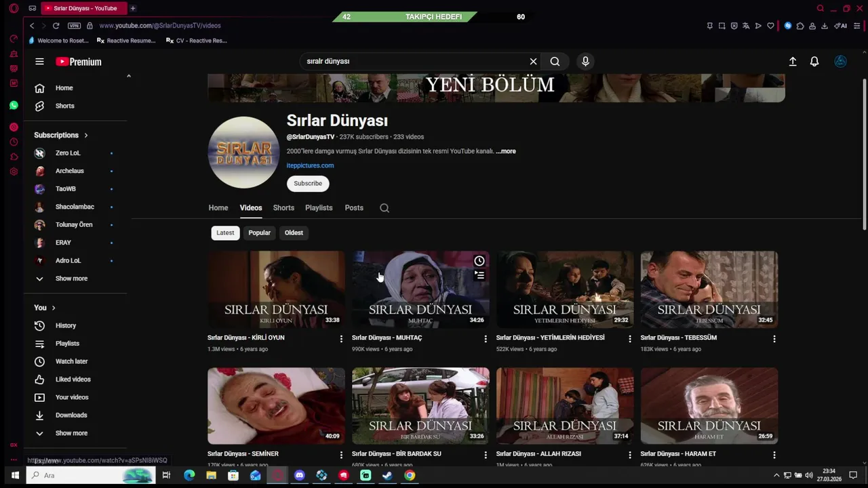Switch to the channel Posts tab
Viewport: 868px width, 488px height.
coord(354,208)
